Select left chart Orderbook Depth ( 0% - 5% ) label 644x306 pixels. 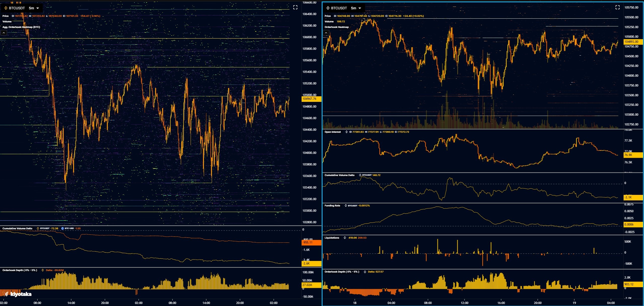tap(20, 270)
